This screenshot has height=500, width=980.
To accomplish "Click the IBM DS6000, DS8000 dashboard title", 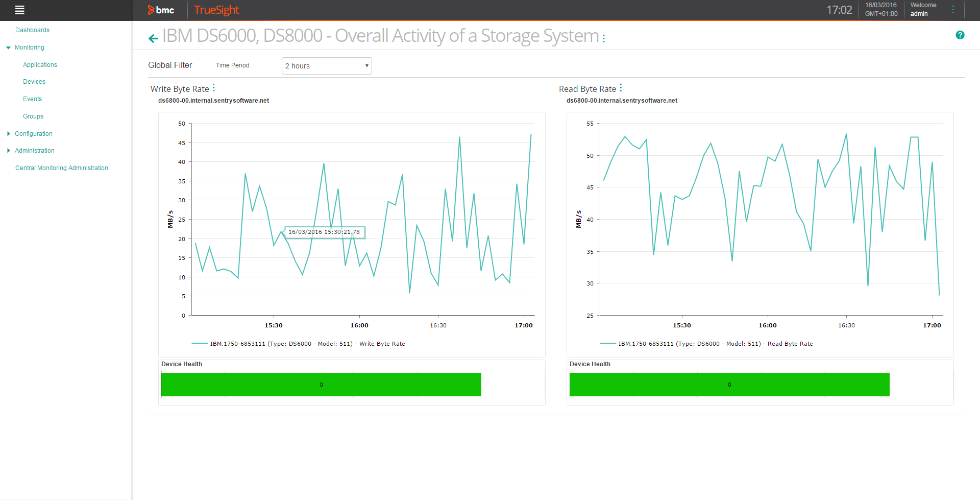I will point(380,36).
